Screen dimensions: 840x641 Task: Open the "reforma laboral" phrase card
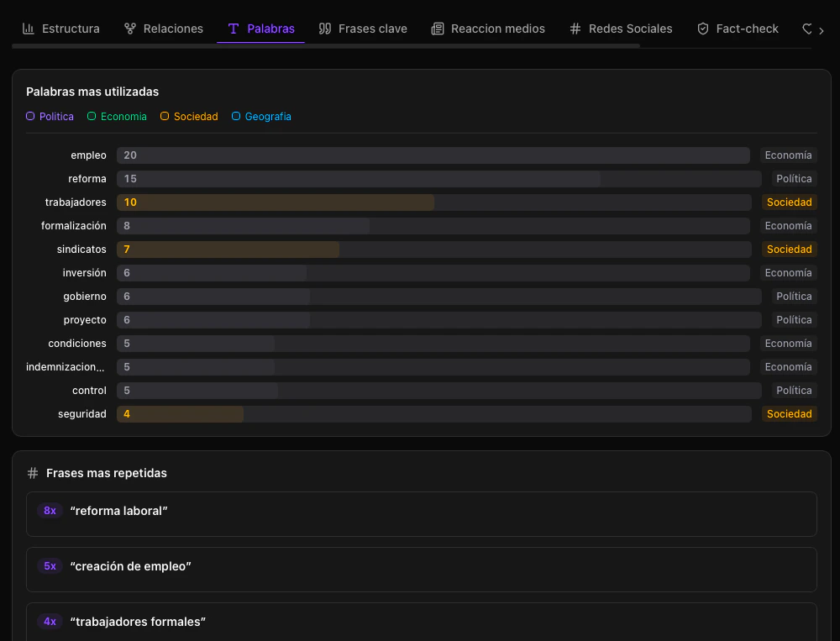(421, 514)
